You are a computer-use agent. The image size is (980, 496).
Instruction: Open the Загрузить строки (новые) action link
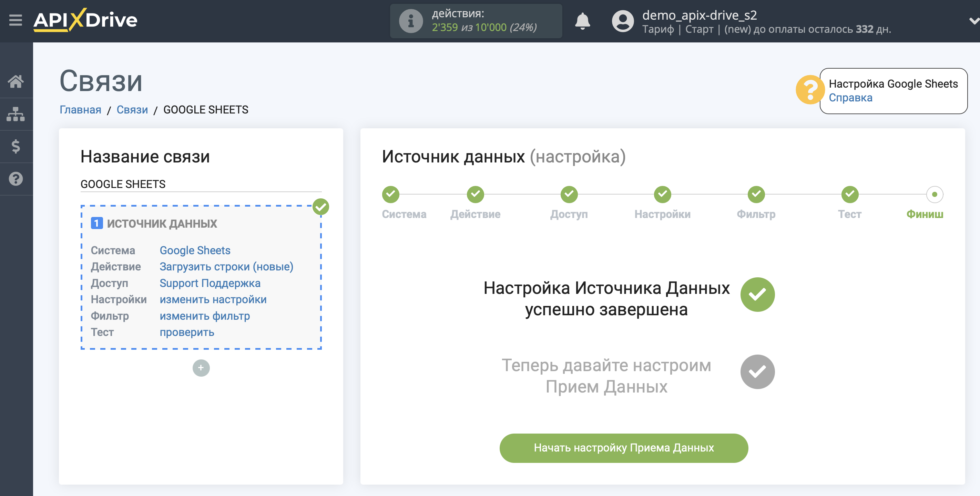pyautogui.click(x=226, y=267)
